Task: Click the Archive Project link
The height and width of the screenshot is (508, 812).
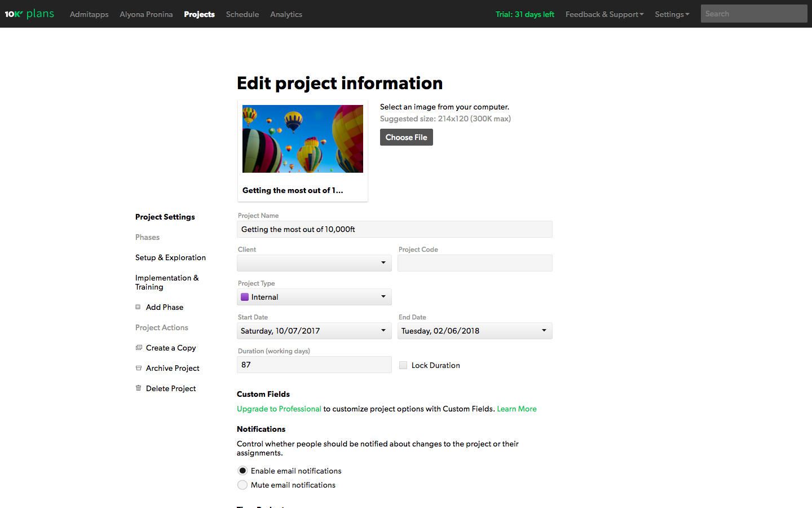Action: click(x=173, y=368)
